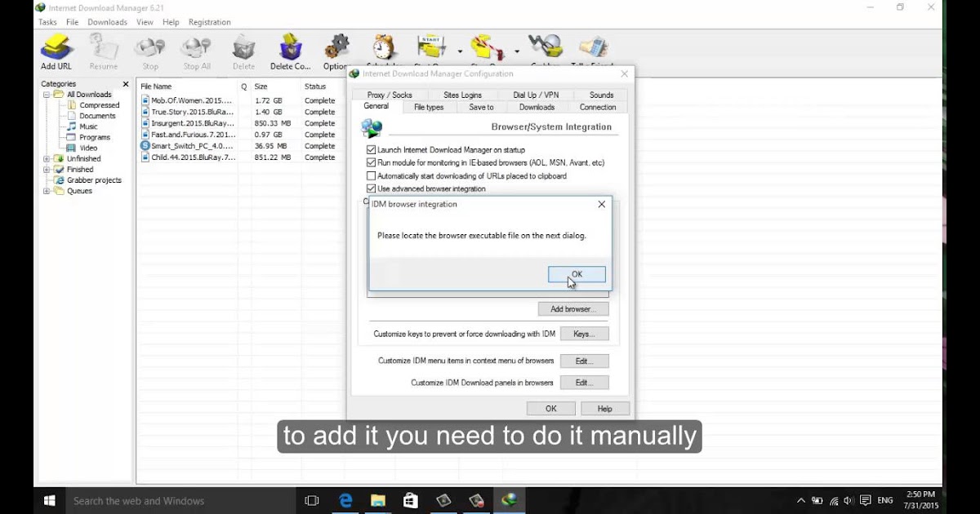Image resolution: width=980 pixels, height=514 pixels.
Task: Switch to the Sounds tab
Action: [x=601, y=95]
